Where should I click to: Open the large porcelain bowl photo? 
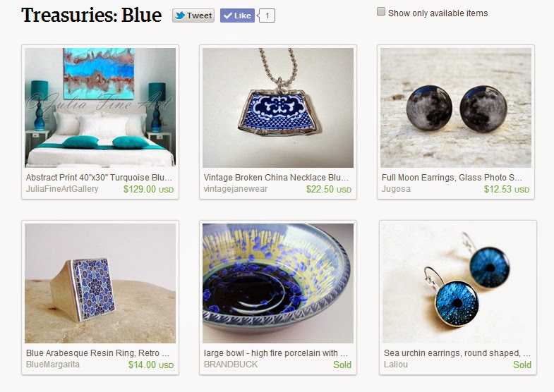(x=278, y=283)
